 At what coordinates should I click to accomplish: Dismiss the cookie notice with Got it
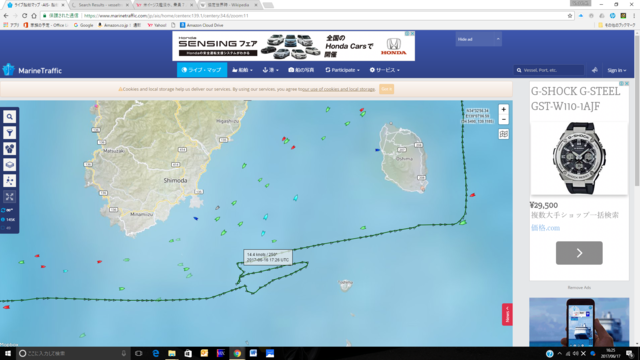(386, 89)
